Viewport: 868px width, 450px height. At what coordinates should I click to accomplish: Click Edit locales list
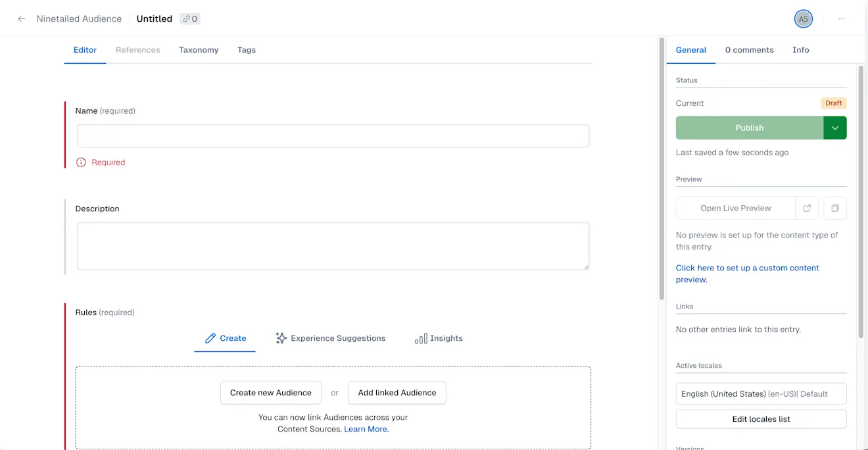(761, 418)
